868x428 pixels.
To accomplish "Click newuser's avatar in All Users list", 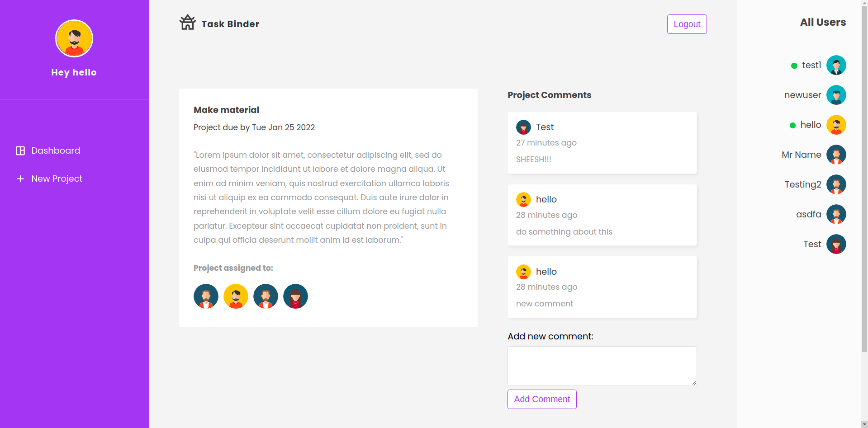I will coord(836,95).
